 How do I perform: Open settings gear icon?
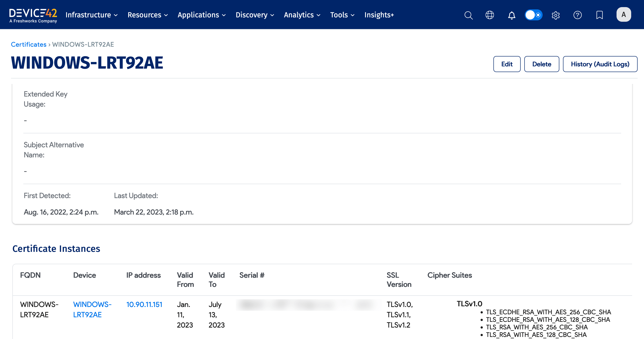555,15
